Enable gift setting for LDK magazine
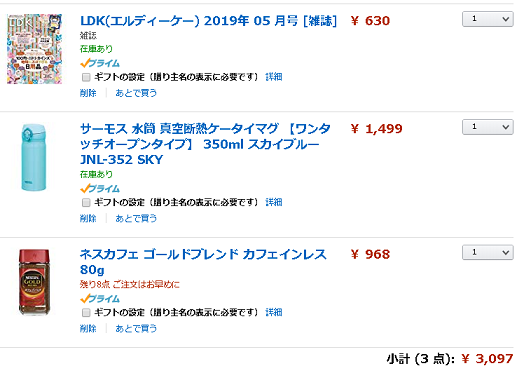This screenshot has width=531, height=373. point(86,77)
